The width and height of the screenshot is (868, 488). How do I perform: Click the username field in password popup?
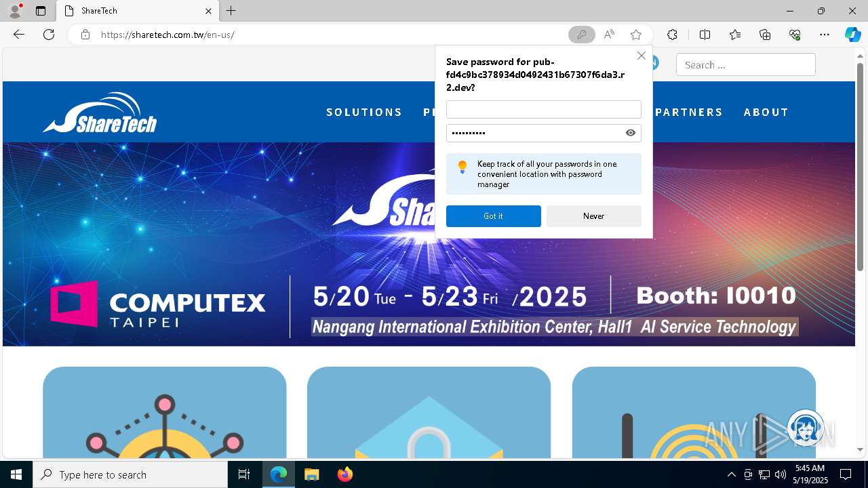[543, 110]
